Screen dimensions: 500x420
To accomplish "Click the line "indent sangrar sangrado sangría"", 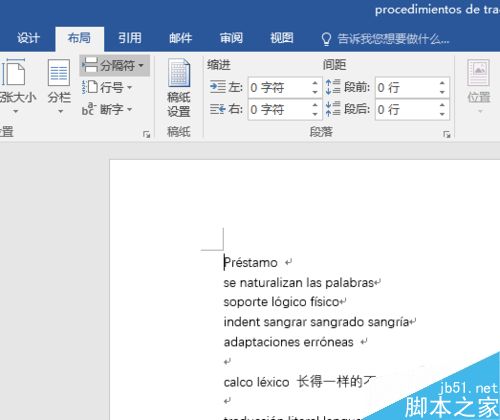I will click(x=316, y=322).
